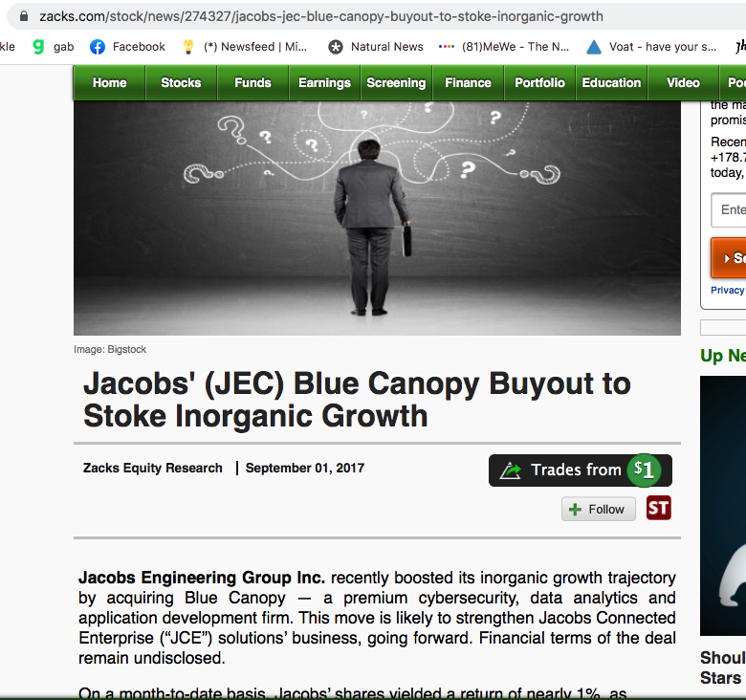Click the Follow button
The image size is (746, 700).
[x=599, y=509]
